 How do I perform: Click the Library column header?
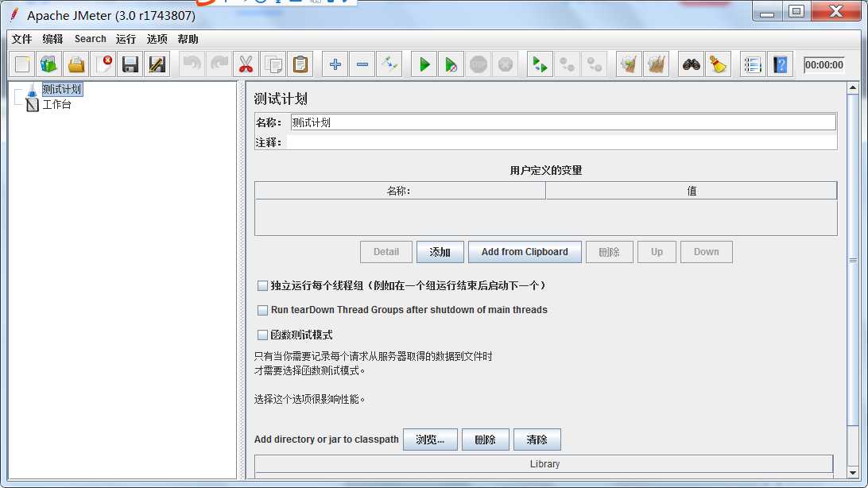point(544,463)
